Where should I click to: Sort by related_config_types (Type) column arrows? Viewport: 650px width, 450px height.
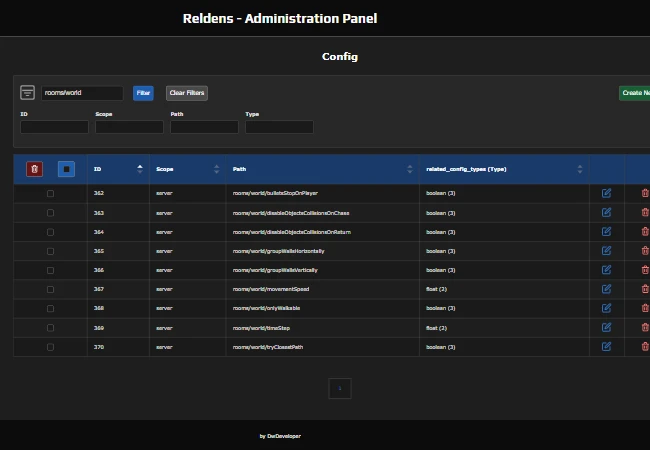click(580, 169)
